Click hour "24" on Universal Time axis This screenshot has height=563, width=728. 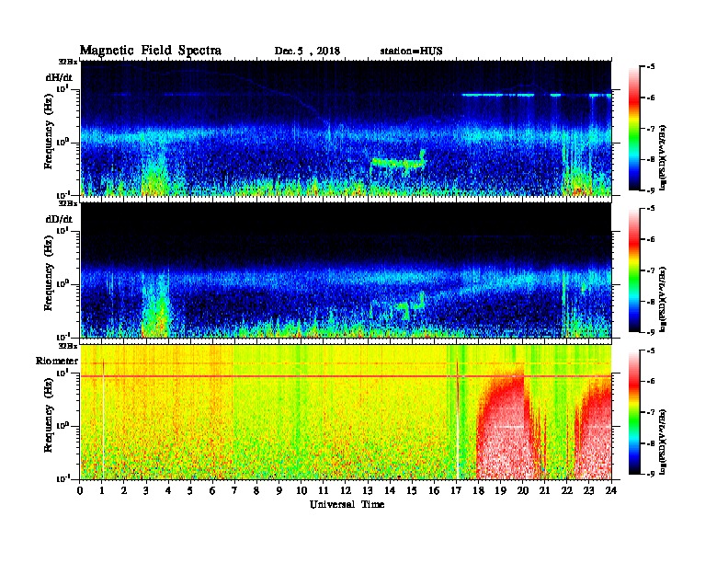[x=611, y=491]
